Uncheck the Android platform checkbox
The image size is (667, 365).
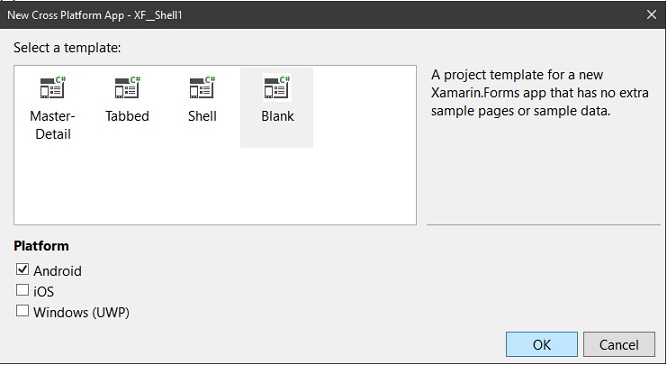[x=22, y=269]
